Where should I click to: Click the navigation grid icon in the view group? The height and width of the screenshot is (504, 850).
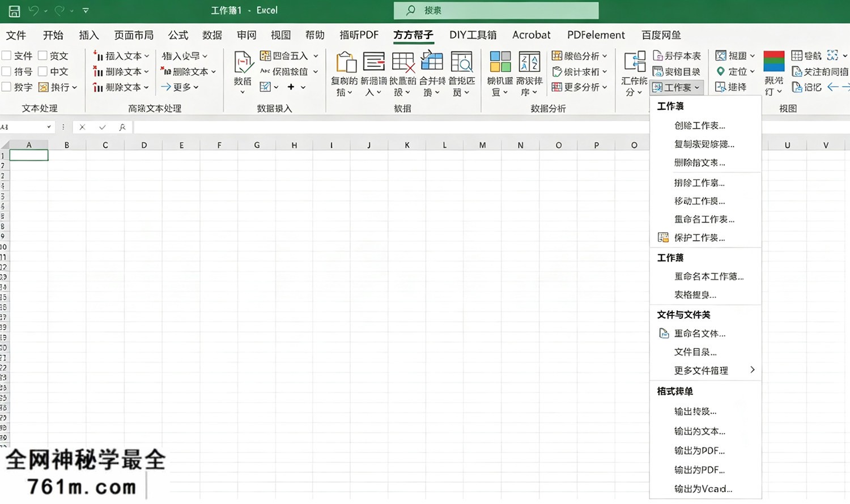797,55
